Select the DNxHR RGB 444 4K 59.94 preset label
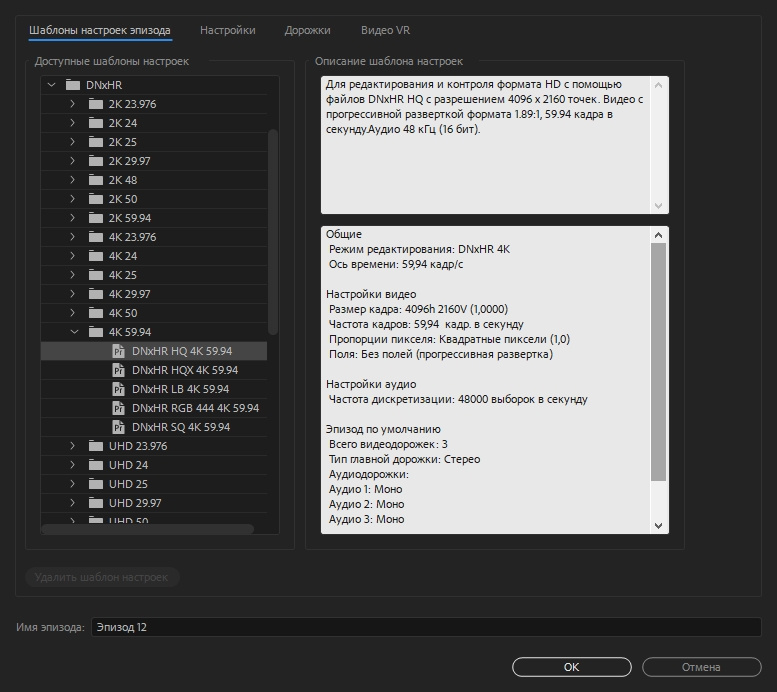 click(x=195, y=408)
